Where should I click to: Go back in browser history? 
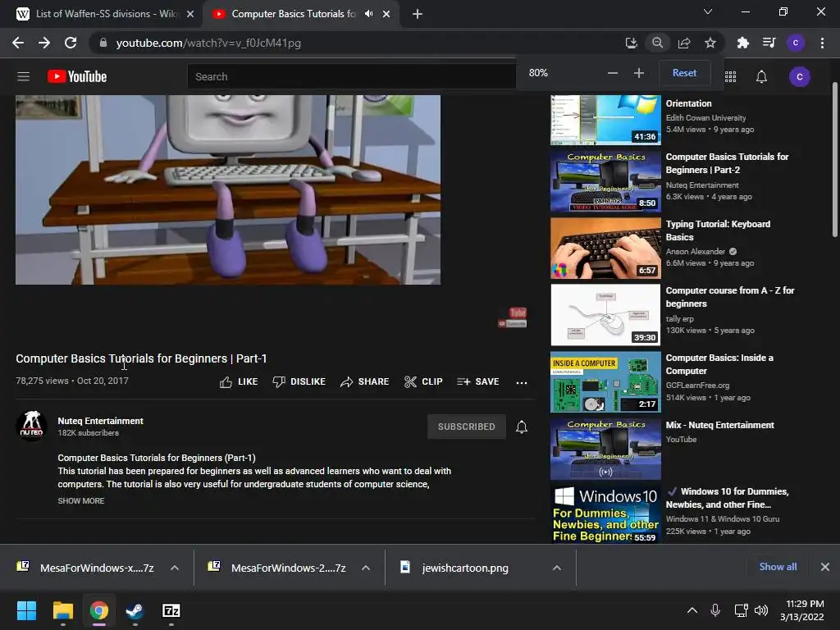(x=18, y=43)
